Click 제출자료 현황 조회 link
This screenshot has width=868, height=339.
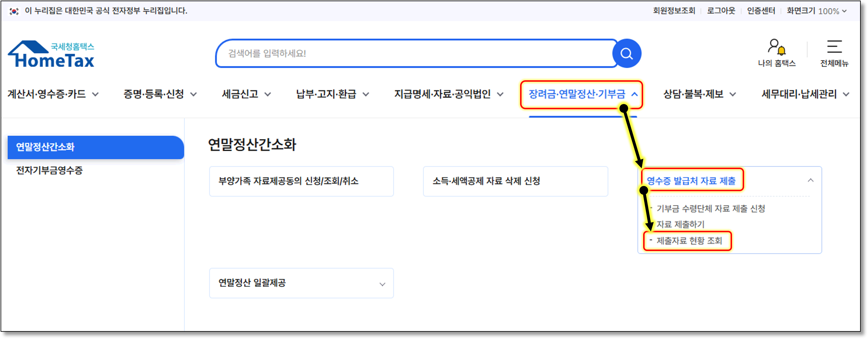pos(689,241)
